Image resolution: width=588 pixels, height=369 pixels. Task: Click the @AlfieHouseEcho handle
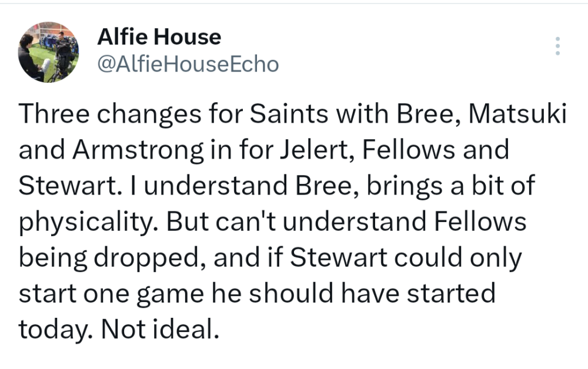(x=186, y=63)
